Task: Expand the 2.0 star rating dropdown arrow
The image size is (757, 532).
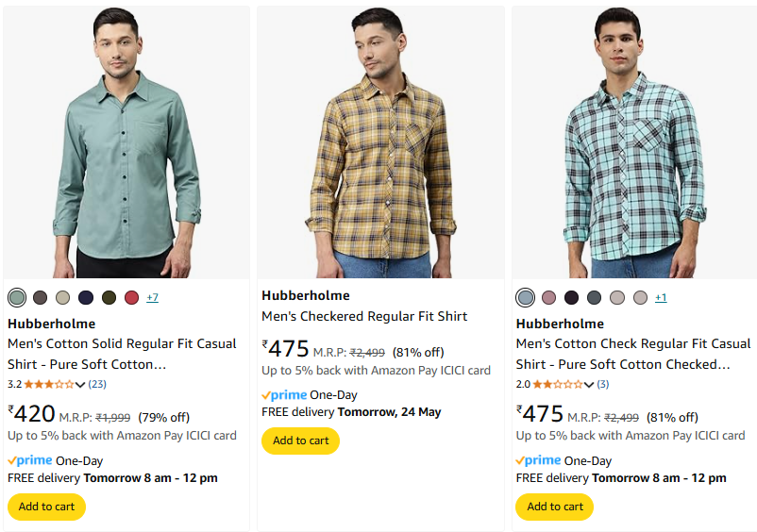Action: (x=589, y=385)
